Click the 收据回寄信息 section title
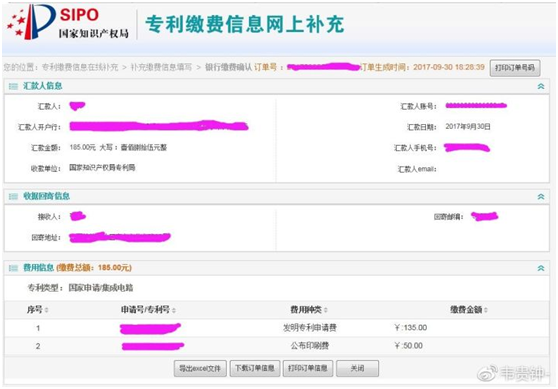The height and width of the screenshot is (389, 558). 46,196
